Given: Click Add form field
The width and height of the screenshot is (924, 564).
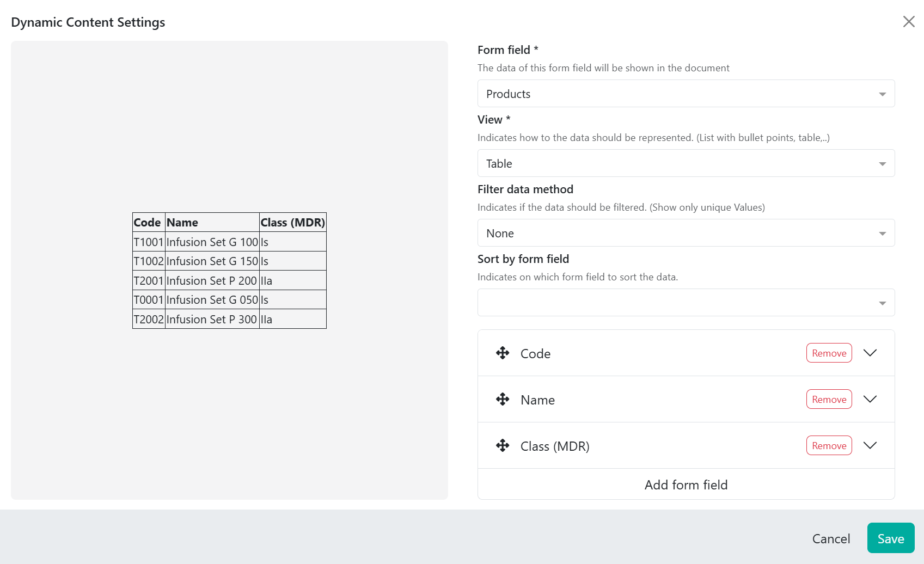Looking at the screenshot, I should click(x=686, y=485).
